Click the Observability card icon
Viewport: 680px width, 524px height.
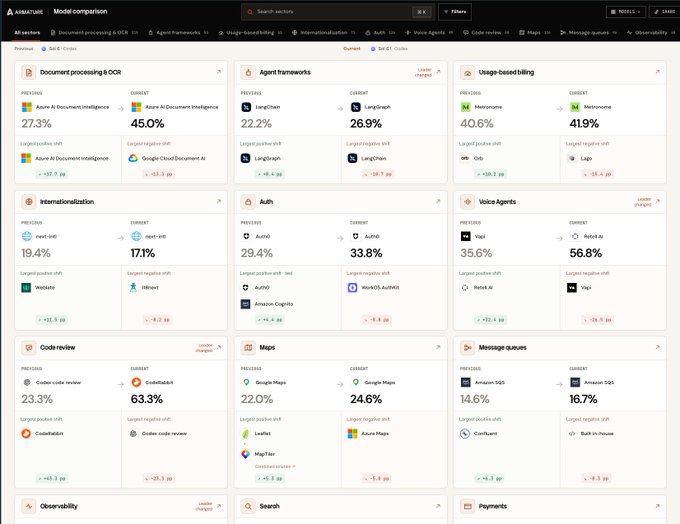coord(29,506)
